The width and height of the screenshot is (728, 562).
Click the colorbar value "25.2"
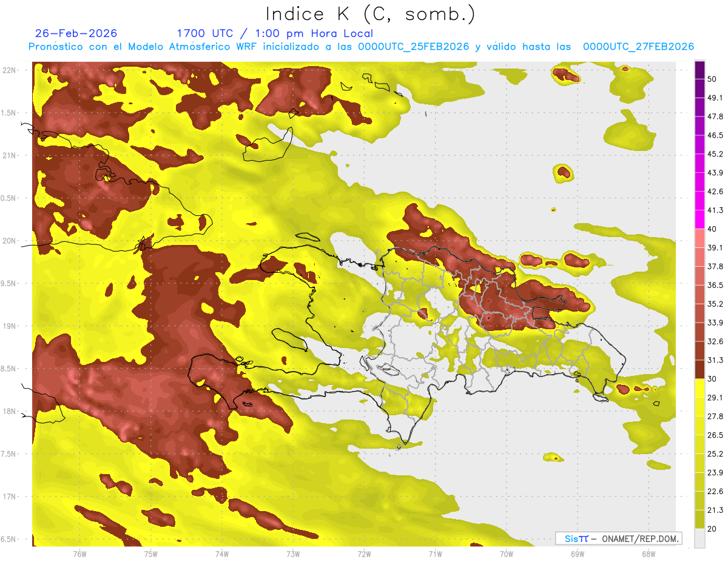pos(715,453)
